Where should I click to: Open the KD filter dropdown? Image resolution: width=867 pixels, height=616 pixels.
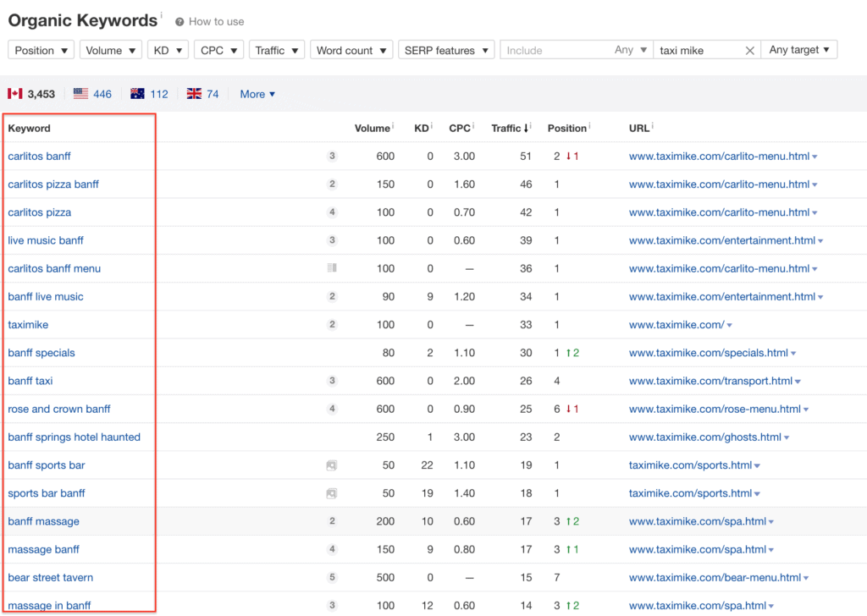click(168, 50)
